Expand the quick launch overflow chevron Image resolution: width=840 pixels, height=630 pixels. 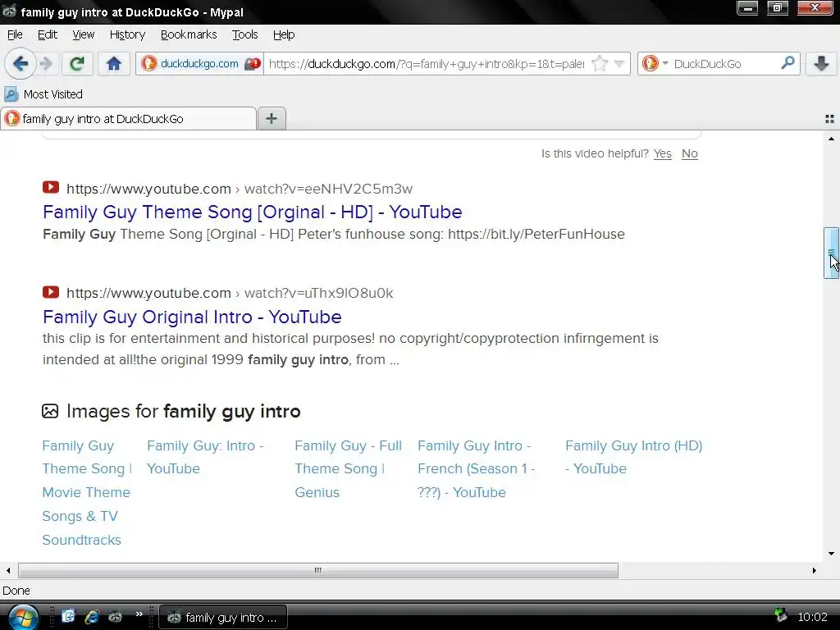tap(139, 614)
